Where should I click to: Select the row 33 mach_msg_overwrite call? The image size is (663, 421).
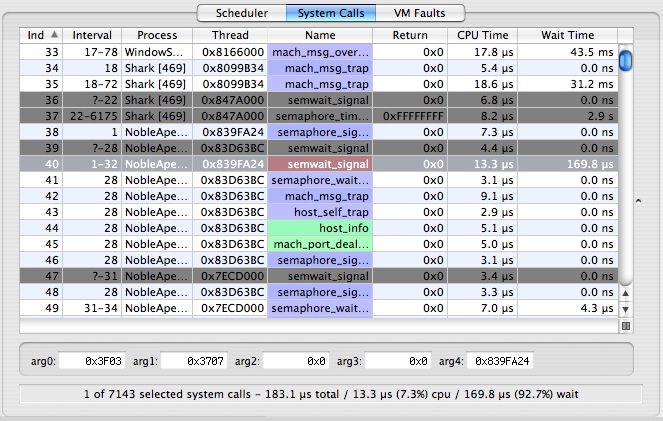click(319, 52)
